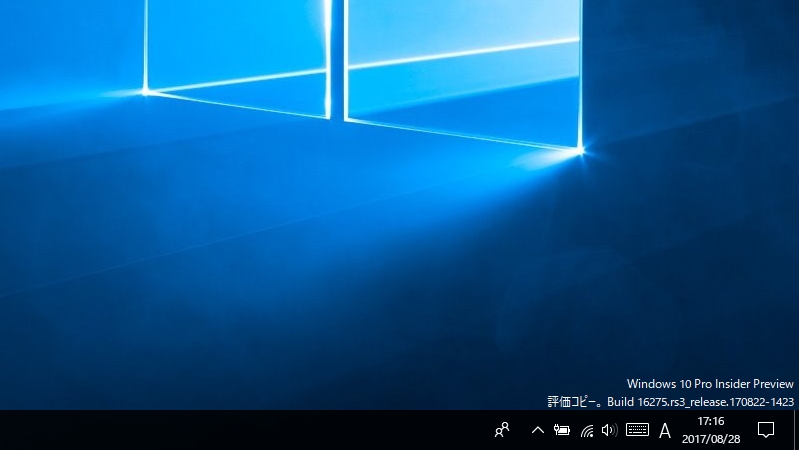Check the battery power status icon
799x450 pixels.
tap(562, 430)
